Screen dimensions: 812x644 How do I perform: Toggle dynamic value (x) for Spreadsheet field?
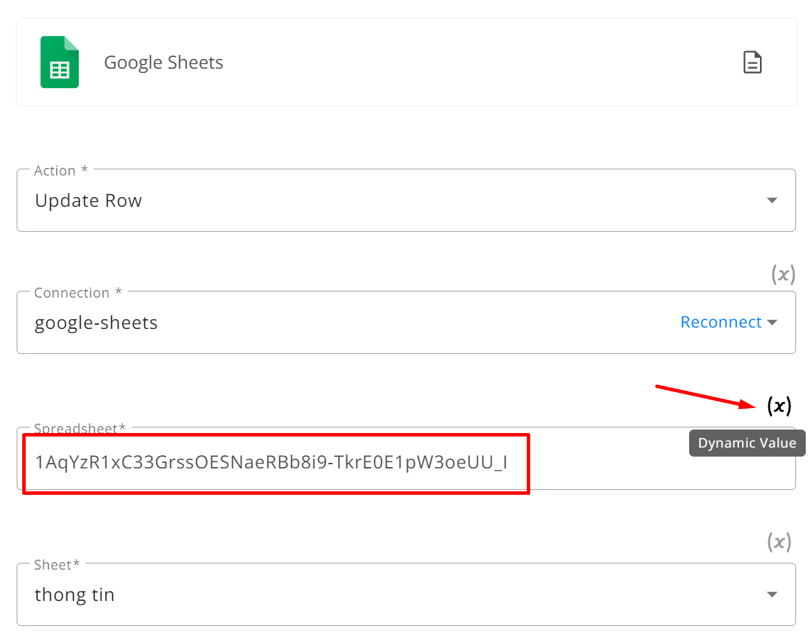point(779,405)
